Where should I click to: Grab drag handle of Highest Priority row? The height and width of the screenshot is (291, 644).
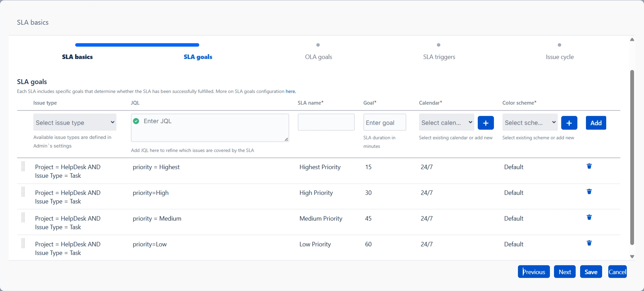tap(23, 166)
